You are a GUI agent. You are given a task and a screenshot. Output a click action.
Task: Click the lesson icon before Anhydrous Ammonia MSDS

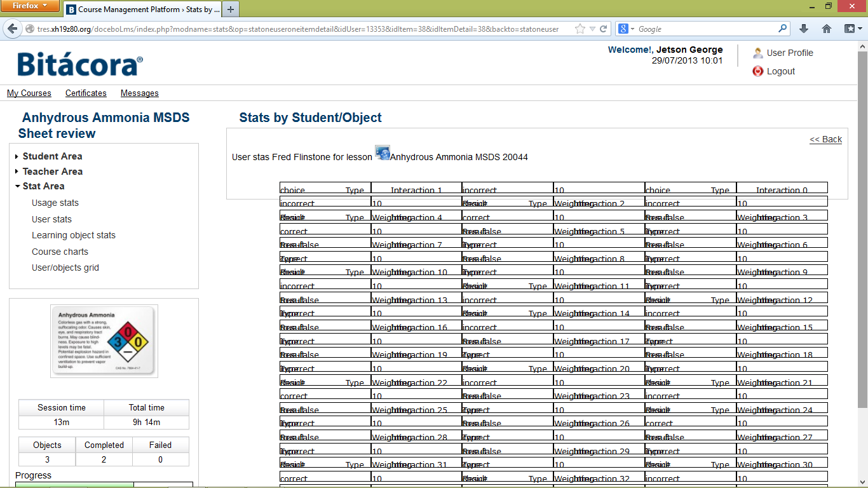(x=382, y=153)
